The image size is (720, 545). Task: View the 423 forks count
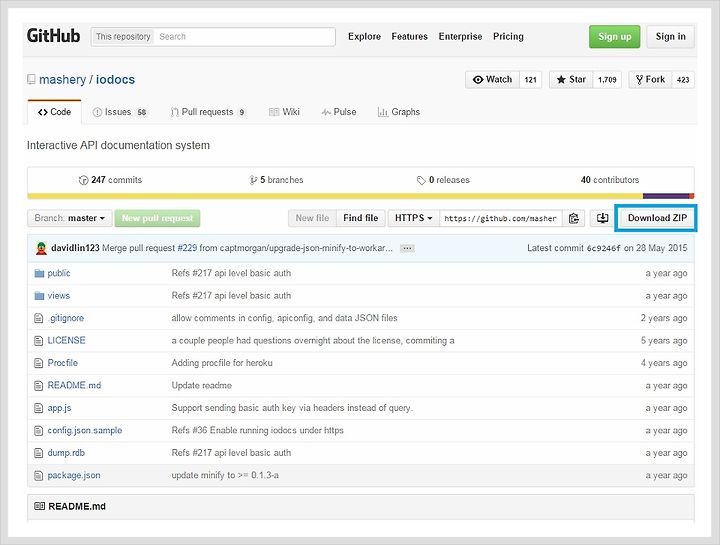click(683, 79)
